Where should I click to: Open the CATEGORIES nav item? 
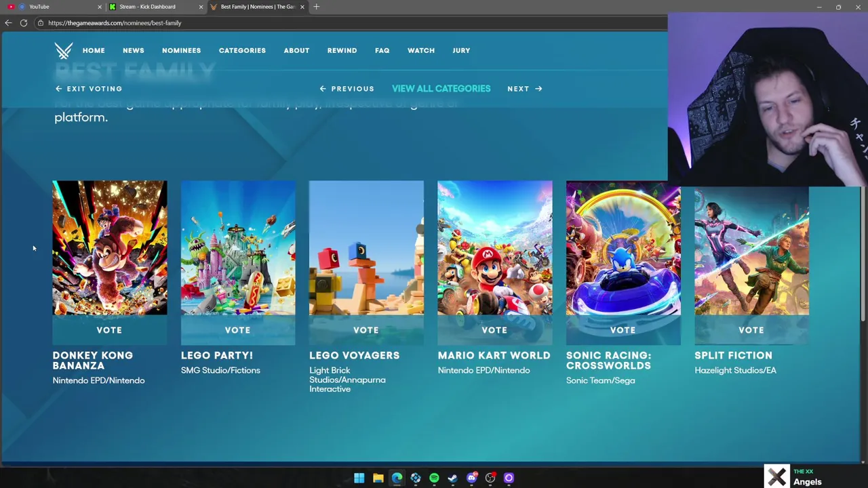click(242, 50)
